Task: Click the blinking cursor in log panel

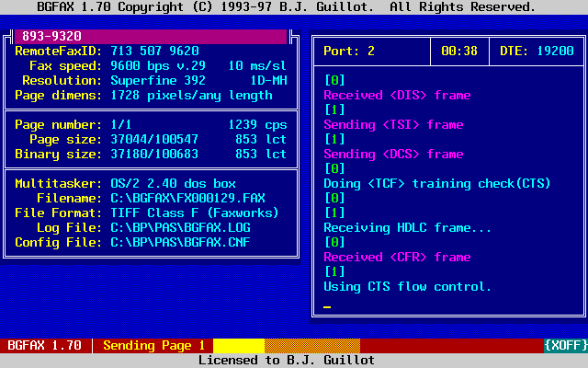Action: (327, 306)
